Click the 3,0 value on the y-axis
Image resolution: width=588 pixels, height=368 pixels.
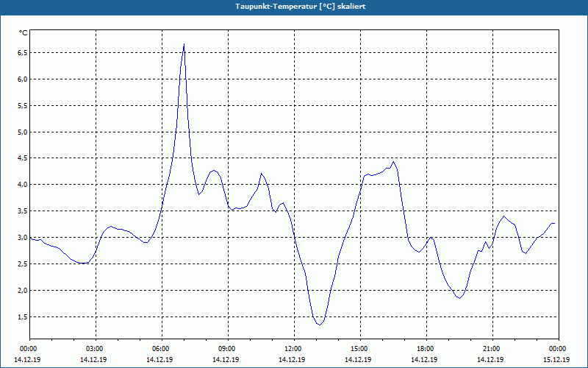[x=22, y=238]
